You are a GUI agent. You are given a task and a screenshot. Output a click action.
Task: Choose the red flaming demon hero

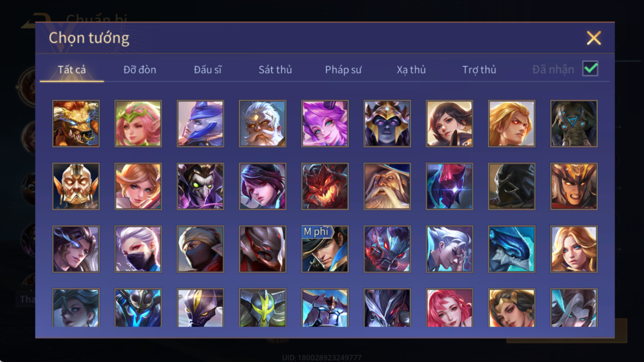tap(325, 187)
